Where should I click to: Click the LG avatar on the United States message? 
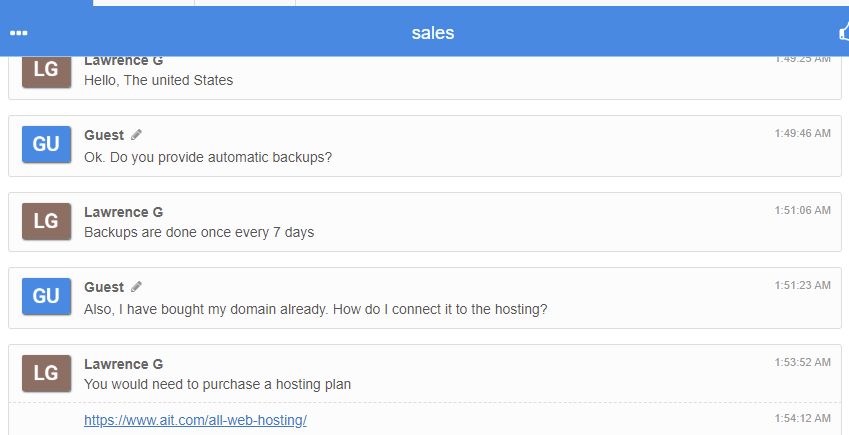tap(47, 71)
